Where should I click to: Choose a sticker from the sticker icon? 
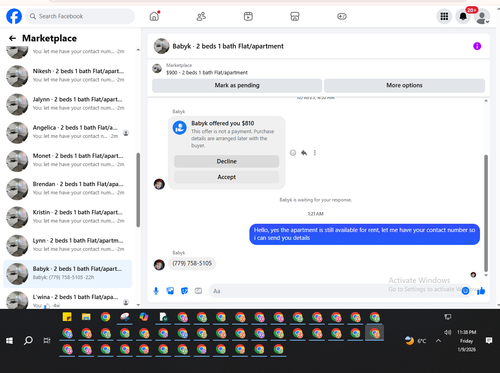coord(184,291)
